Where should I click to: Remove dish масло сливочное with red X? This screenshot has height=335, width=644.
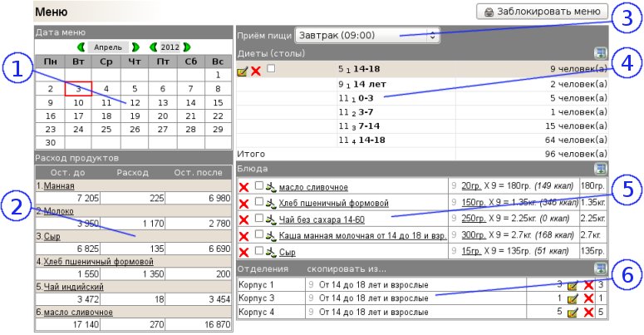(x=244, y=187)
